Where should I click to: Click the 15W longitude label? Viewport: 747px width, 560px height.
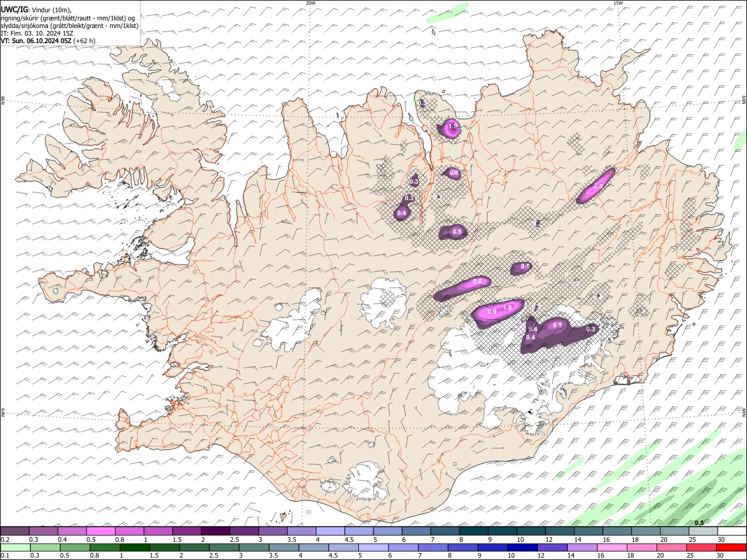[617, 3]
